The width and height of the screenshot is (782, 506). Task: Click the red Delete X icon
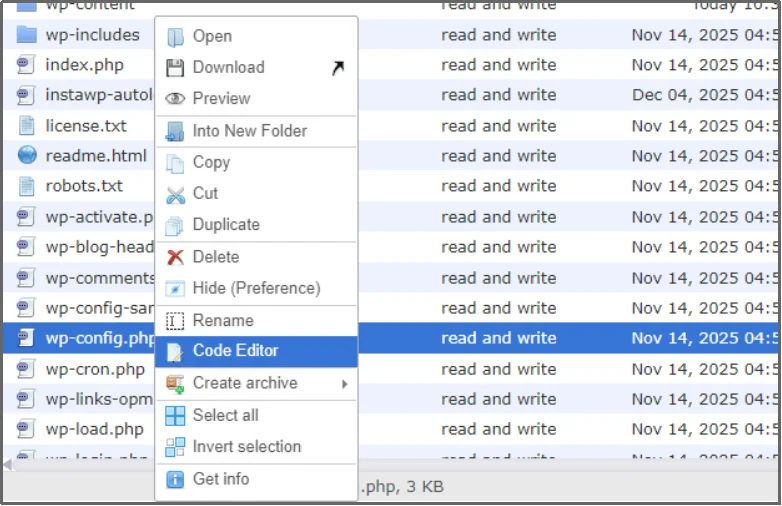click(x=175, y=257)
